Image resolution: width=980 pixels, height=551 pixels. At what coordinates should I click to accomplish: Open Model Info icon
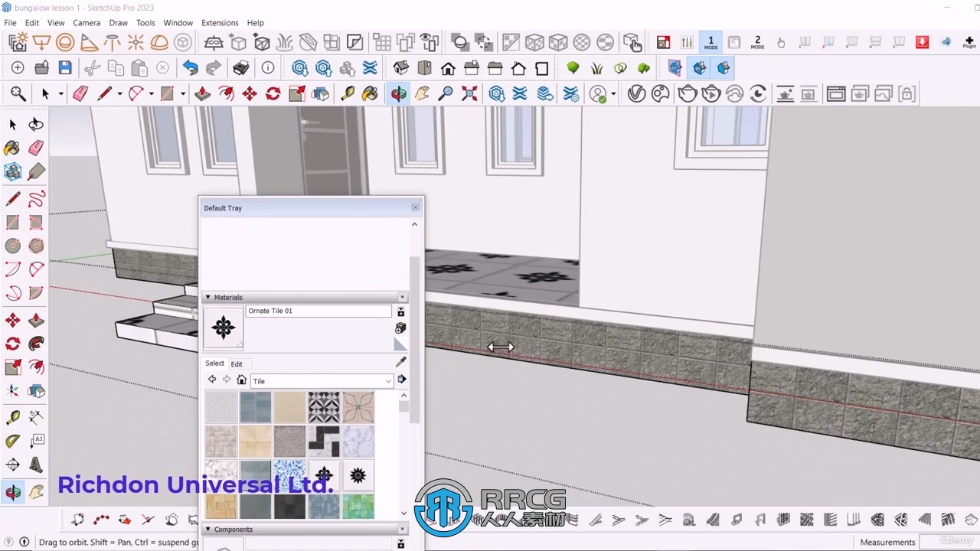[x=268, y=68]
